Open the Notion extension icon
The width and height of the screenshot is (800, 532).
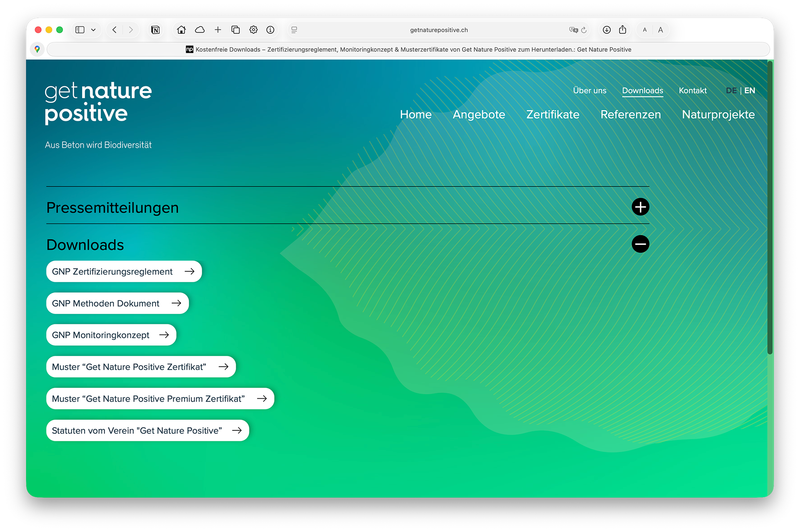[155, 30]
